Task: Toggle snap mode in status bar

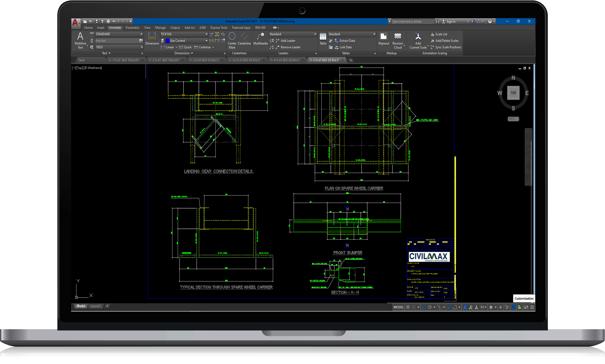Action: 414,307
